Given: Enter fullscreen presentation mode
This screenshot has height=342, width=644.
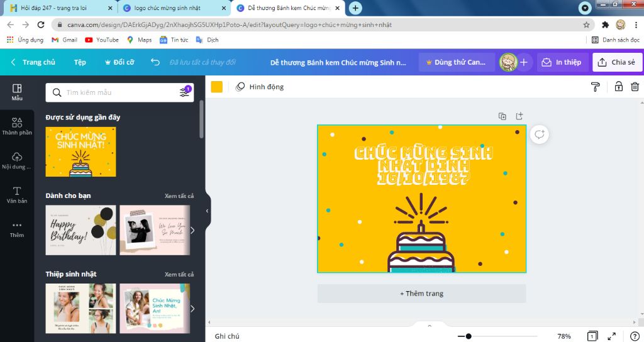Looking at the screenshot, I should pos(611,336).
